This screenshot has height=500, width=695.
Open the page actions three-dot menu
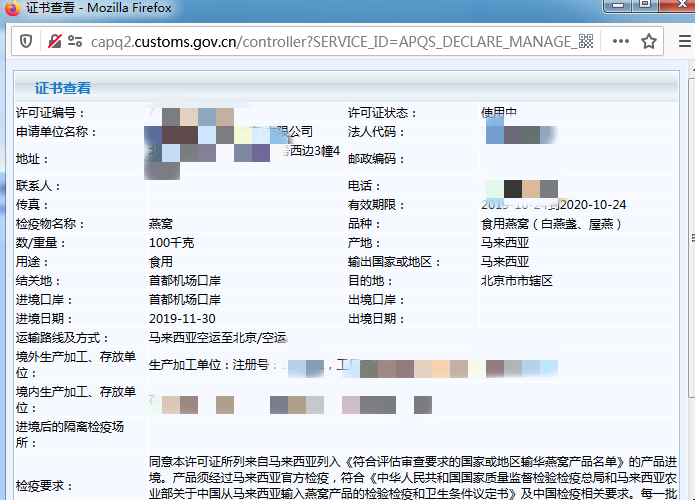[620, 42]
